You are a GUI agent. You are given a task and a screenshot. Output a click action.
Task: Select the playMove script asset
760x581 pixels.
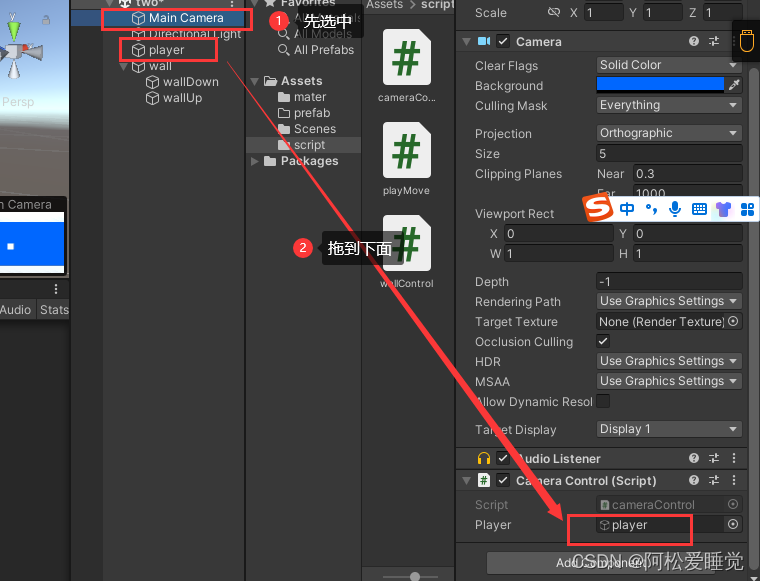(407, 158)
